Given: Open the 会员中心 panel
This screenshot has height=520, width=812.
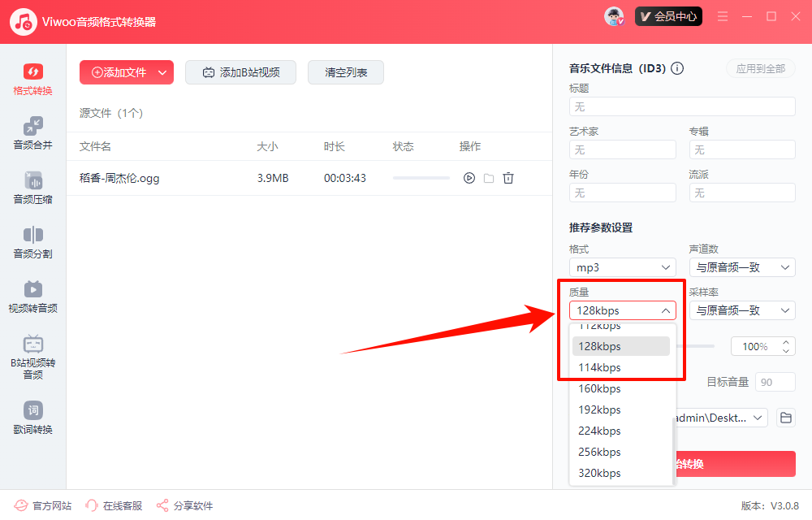Looking at the screenshot, I should pos(668,15).
